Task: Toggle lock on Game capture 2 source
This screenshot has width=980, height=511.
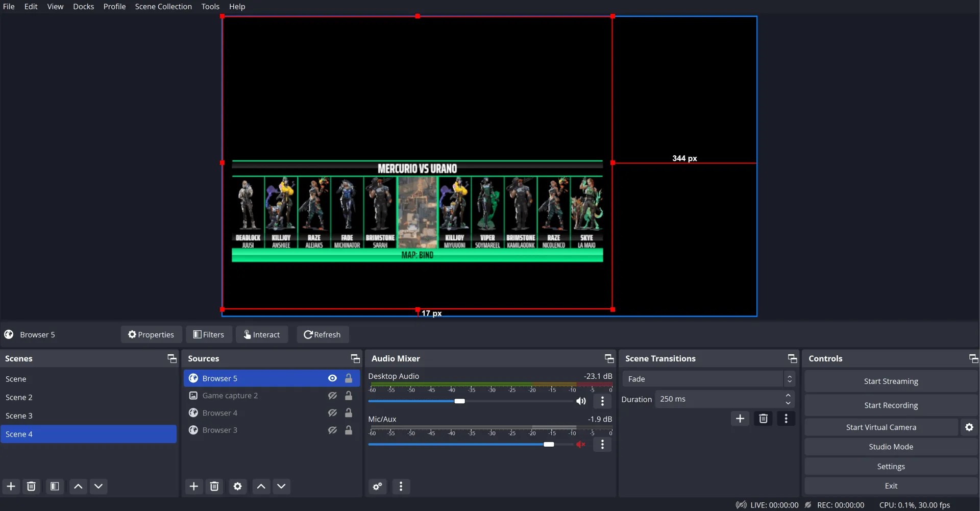Action: point(349,396)
